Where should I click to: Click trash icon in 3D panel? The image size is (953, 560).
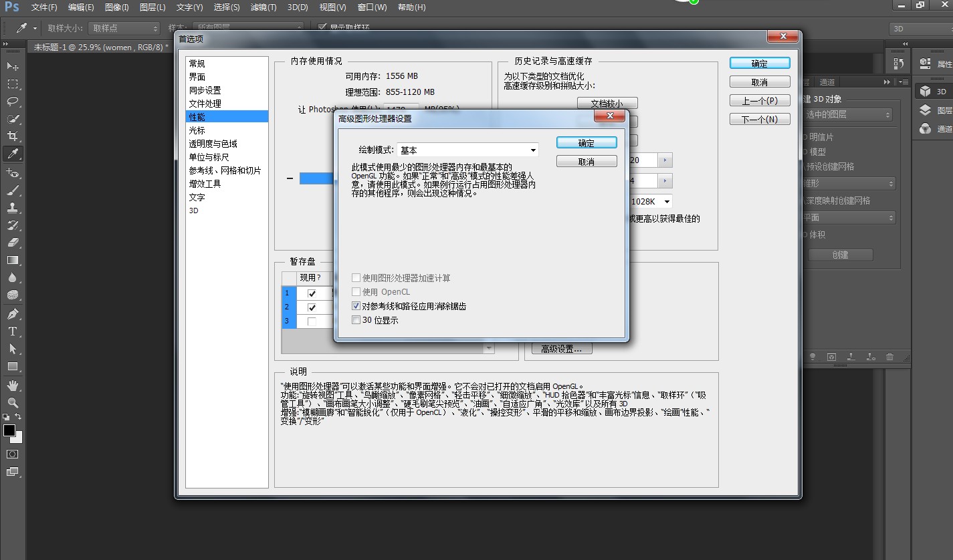pos(889,357)
